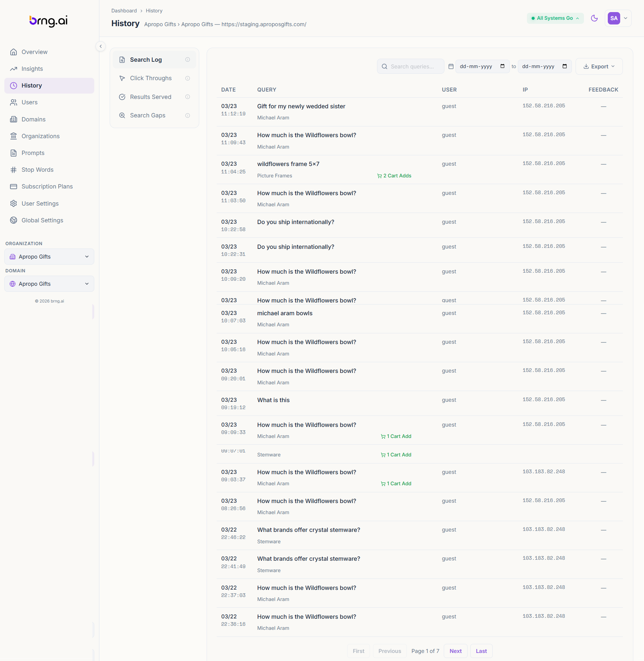
Task: Select History in the sidebar
Action: coord(49,86)
